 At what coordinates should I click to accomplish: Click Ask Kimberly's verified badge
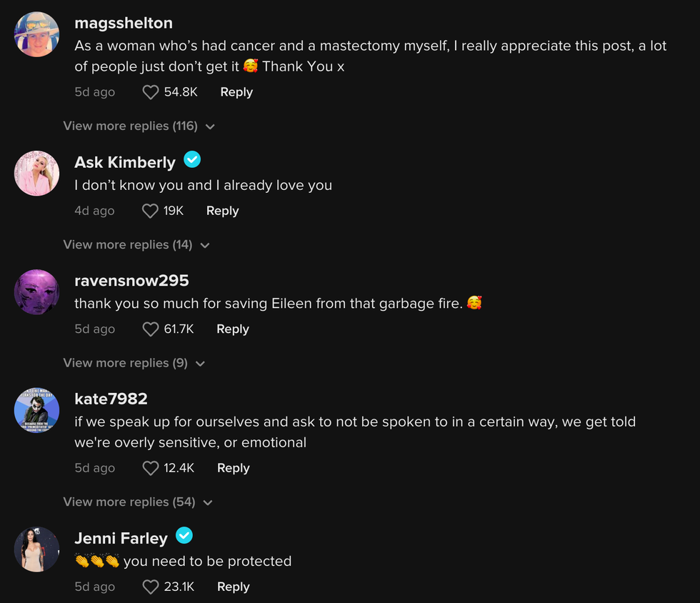pos(192,160)
